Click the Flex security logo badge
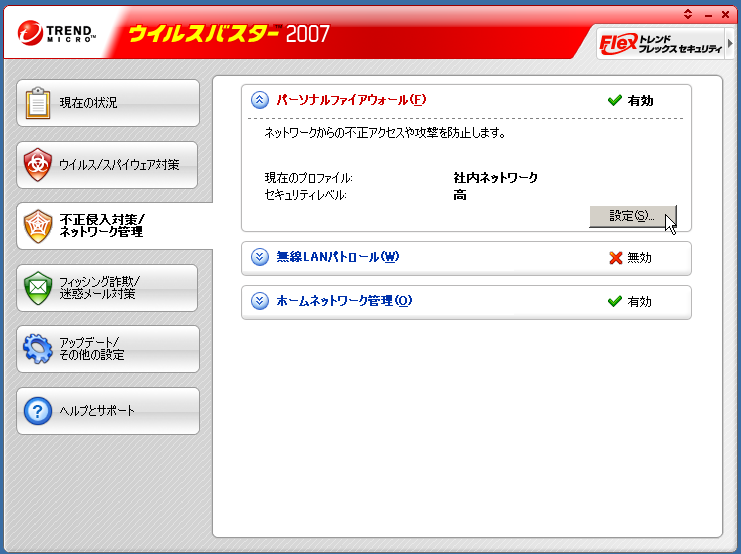This screenshot has width=741, height=554. point(659,44)
